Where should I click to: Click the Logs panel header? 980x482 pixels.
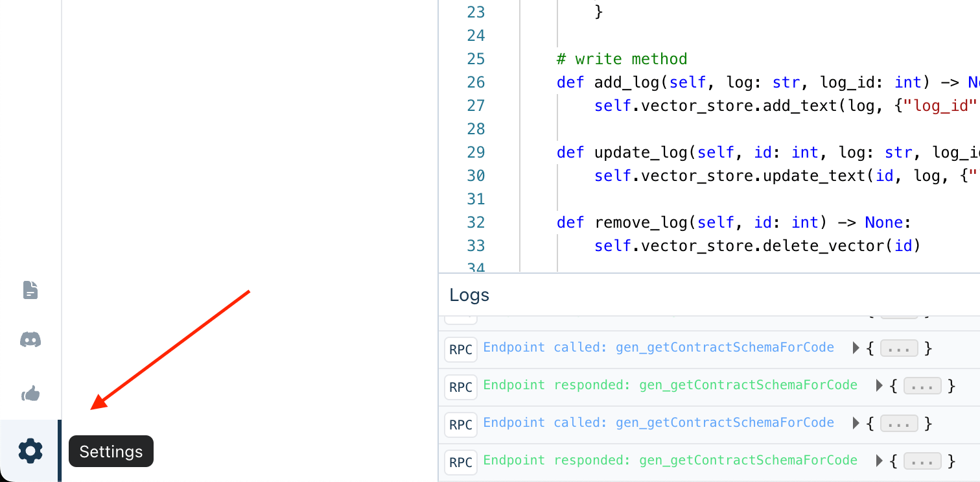click(469, 295)
